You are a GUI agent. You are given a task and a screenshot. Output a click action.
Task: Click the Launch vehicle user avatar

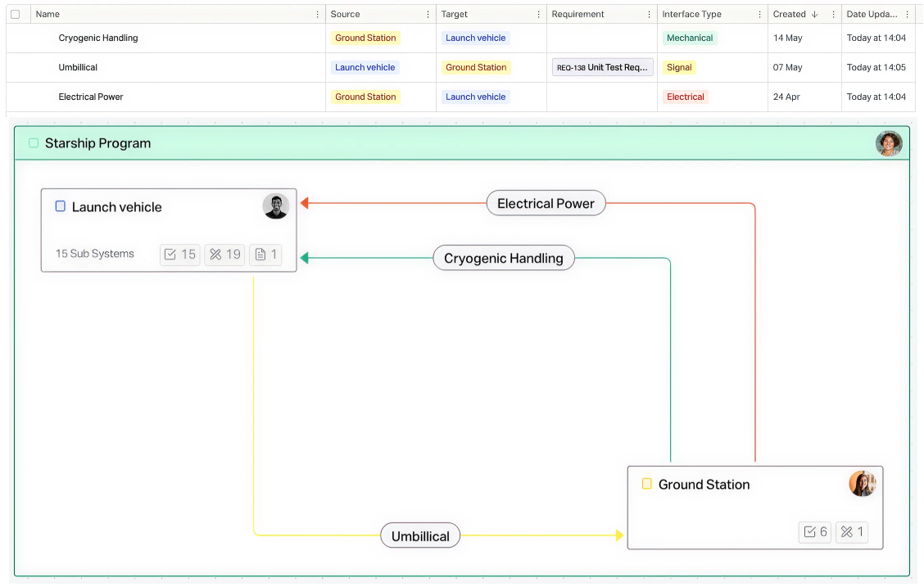click(276, 206)
